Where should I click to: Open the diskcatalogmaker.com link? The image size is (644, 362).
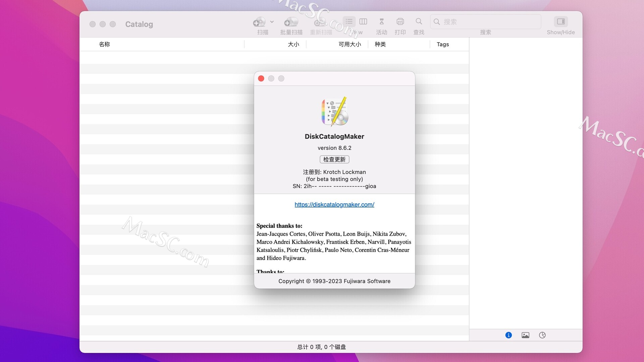tap(334, 204)
